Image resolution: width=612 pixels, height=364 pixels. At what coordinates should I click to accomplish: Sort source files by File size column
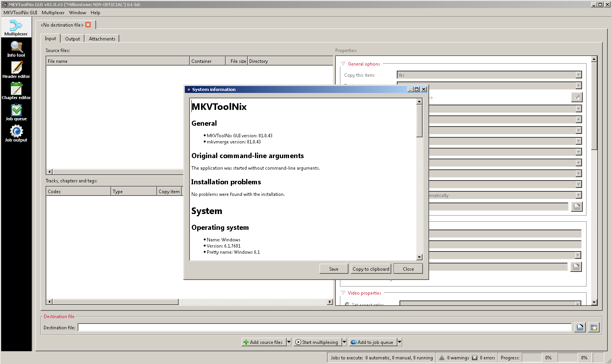[x=237, y=61]
